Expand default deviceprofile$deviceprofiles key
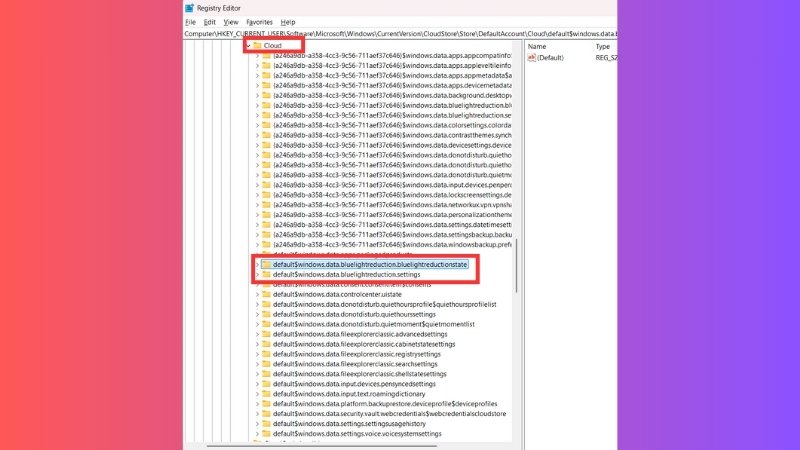 257,404
